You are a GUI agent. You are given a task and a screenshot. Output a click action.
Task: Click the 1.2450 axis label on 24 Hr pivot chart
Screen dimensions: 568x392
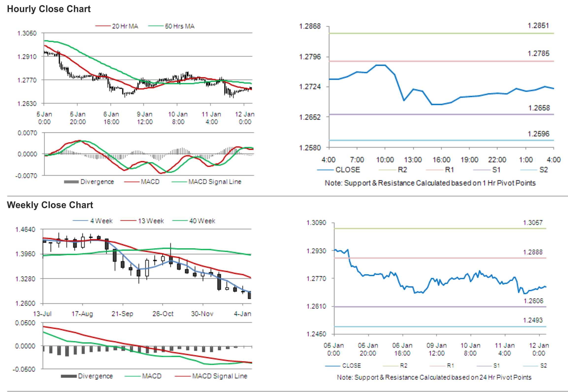point(316,334)
